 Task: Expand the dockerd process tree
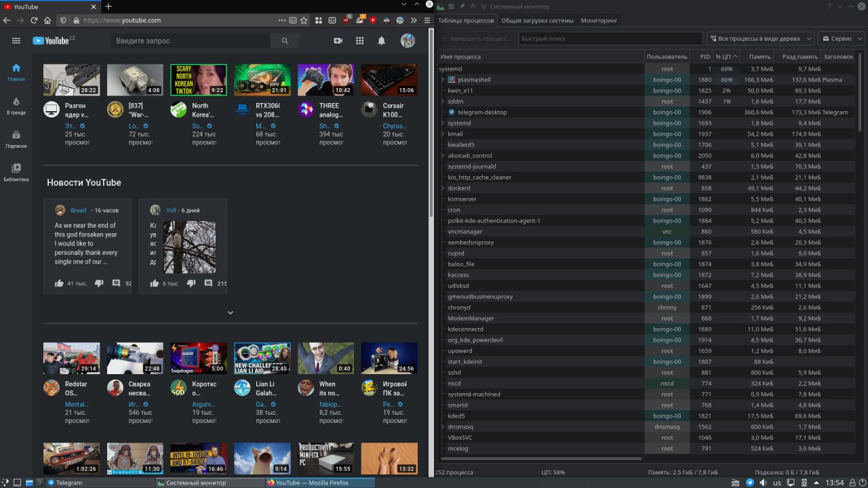(442, 188)
